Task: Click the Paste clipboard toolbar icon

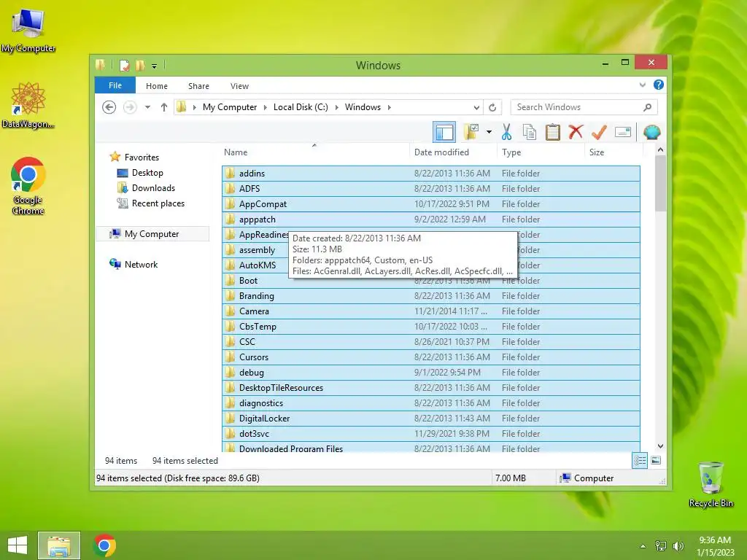Action: 553,132
